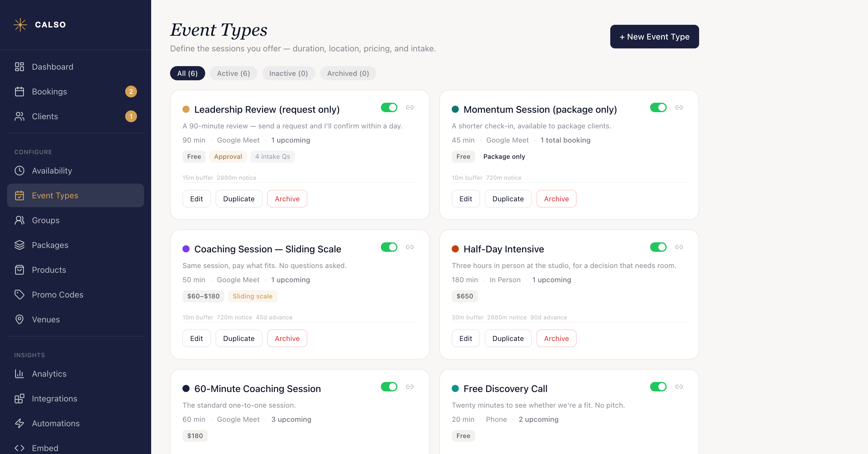Viewport: 868px width, 454px height.
Task: Edit the Half-Day Intensive event
Action: 466,338
